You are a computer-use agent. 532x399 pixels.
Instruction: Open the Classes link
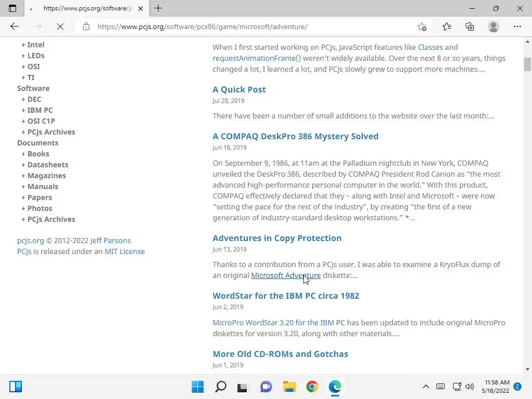tap(430, 47)
